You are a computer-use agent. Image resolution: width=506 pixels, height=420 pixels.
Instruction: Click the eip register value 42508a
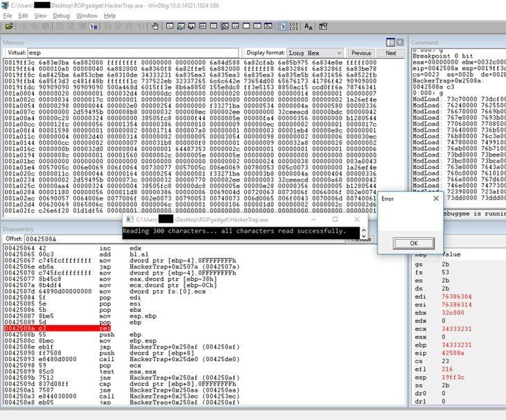coord(453,353)
